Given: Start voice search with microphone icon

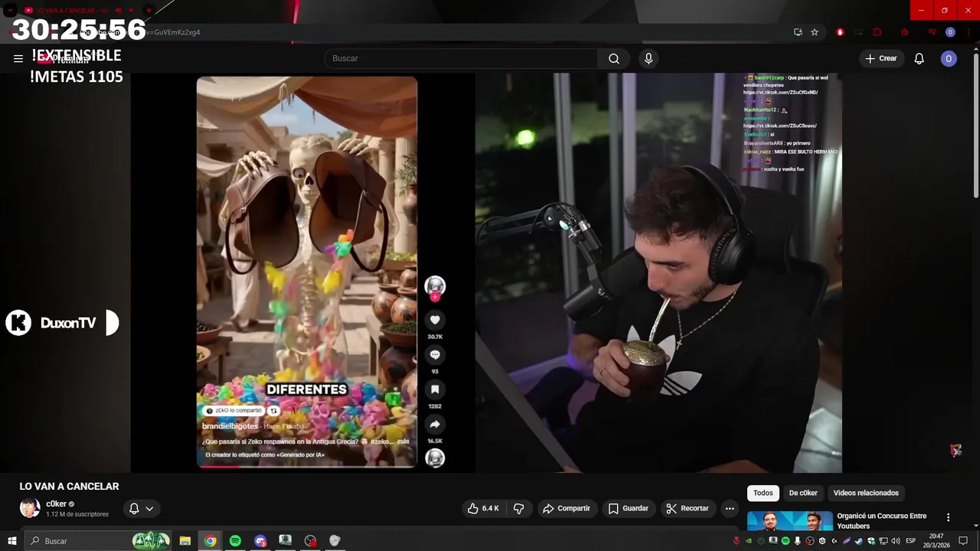Looking at the screenshot, I should tap(648, 59).
